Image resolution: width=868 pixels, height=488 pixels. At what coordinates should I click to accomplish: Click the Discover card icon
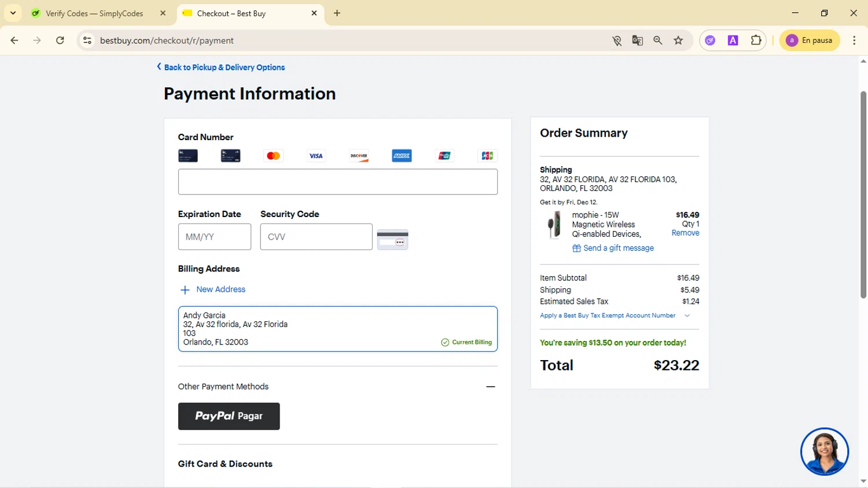click(x=359, y=156)
